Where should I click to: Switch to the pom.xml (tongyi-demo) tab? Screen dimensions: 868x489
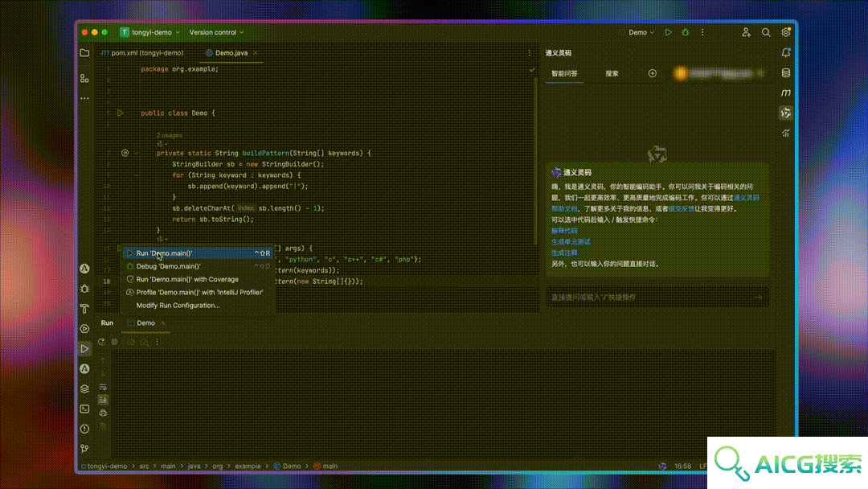pyautogui.click(x=142, y=53)
